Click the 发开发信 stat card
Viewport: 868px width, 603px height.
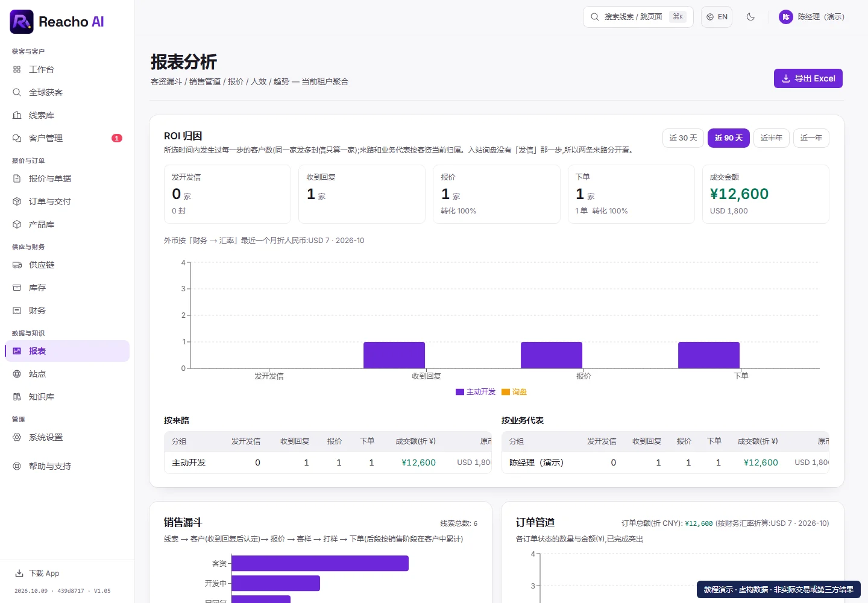(x=227, y=194)
